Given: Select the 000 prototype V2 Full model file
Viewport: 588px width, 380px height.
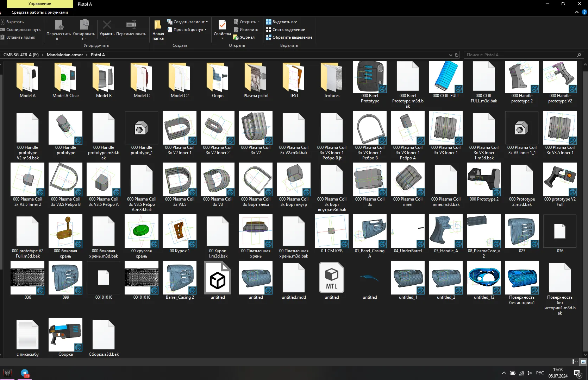Looking at the screenshot, I should [560, 185].
